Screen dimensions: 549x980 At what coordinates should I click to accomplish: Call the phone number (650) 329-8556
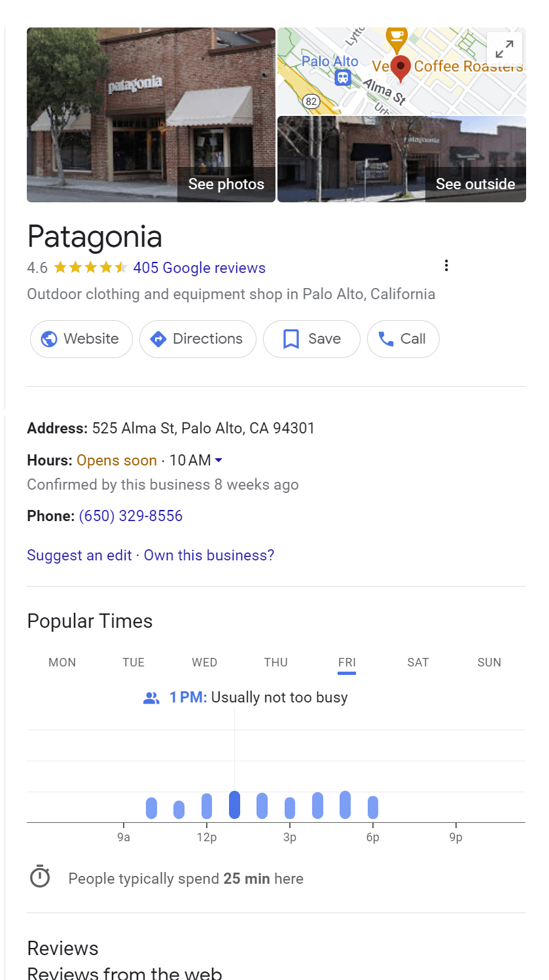pyautogui.click(x=130, y=516)
